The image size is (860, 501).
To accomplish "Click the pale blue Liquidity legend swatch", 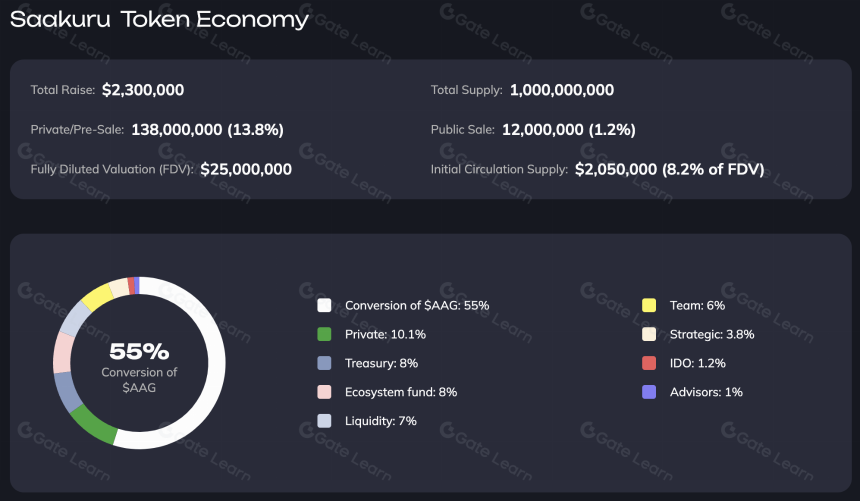I will (x=324, y=421).
